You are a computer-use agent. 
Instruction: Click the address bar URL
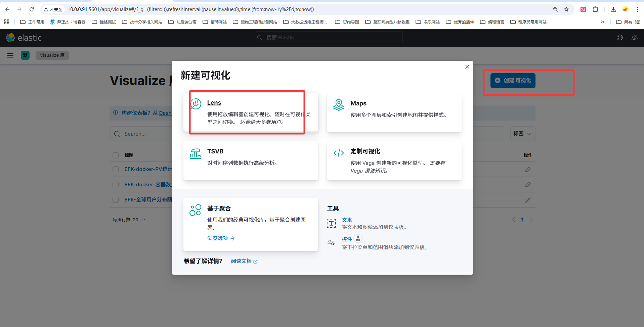tap(191, 9)
